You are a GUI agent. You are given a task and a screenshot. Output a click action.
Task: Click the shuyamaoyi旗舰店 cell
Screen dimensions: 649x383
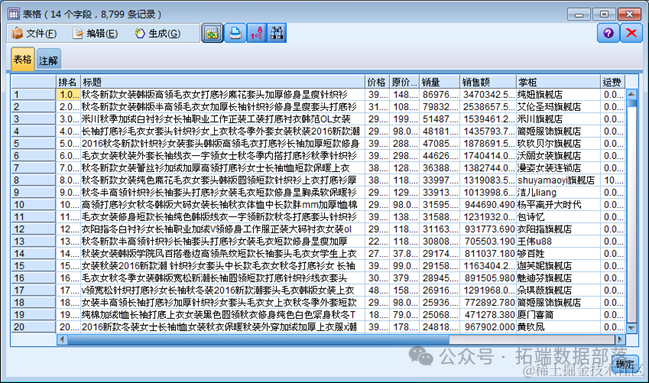(558, 180)
